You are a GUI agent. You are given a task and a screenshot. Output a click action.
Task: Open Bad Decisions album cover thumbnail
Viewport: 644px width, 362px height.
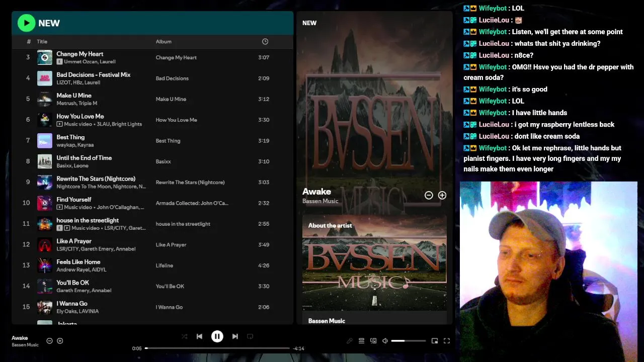(45, 78)
